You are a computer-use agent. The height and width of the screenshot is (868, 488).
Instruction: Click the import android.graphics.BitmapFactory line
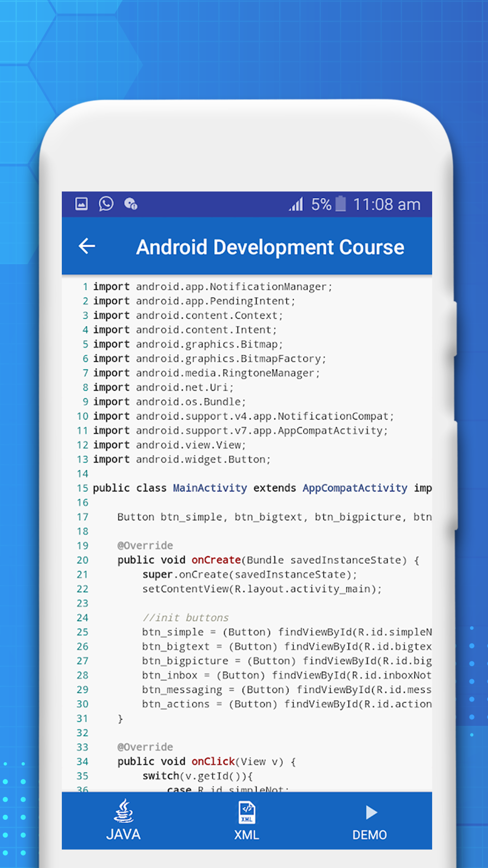(x=209, y=359)
